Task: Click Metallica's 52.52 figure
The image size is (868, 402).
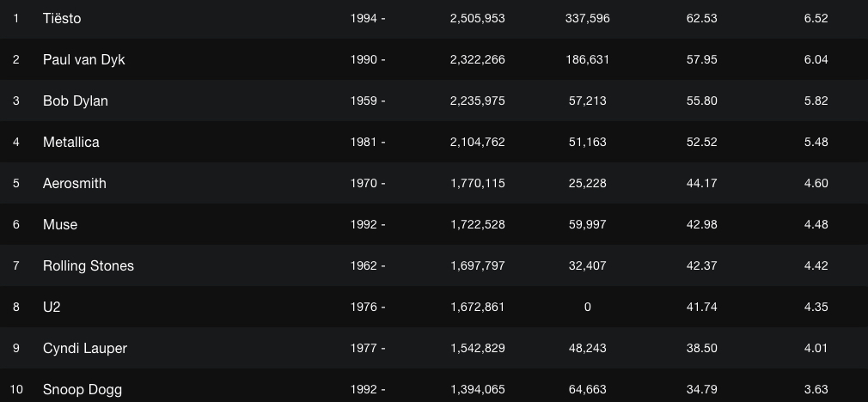Action: coord(701,142)
